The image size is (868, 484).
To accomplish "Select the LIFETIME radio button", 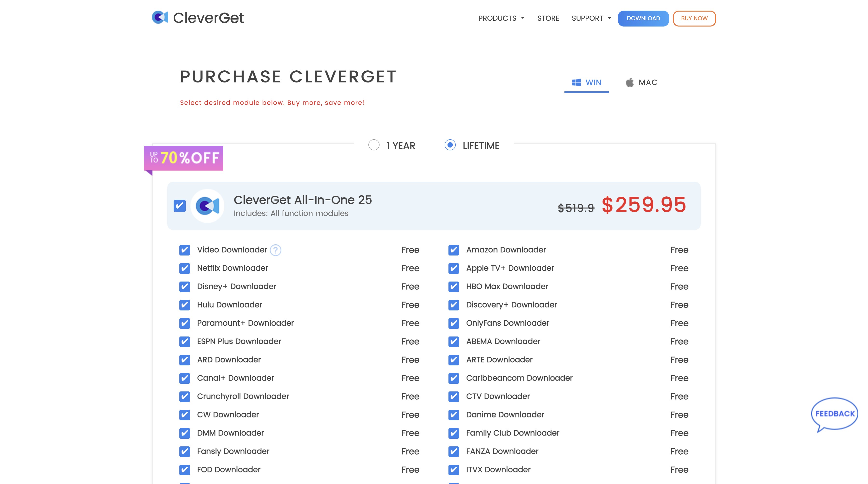I will click(450, 146).
